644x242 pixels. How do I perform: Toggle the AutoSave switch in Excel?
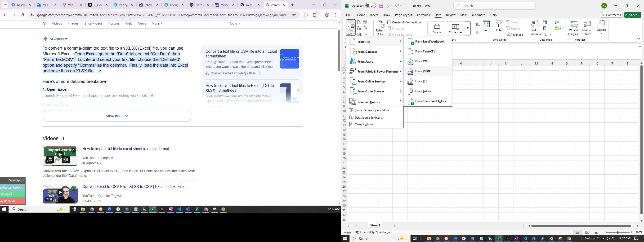coord(370,5)
